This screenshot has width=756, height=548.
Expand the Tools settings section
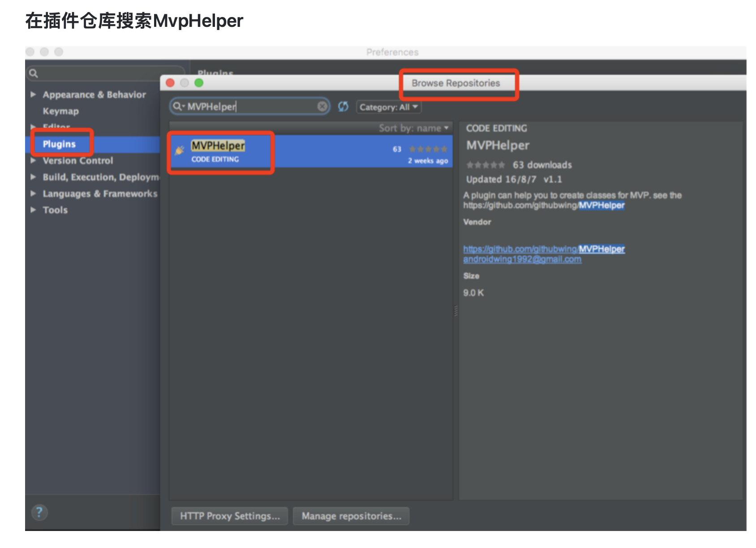pos(33,210)
